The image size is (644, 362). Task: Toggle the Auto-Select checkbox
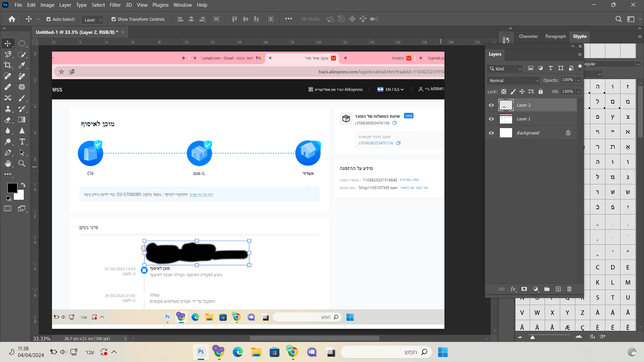(x=49, y=19)
